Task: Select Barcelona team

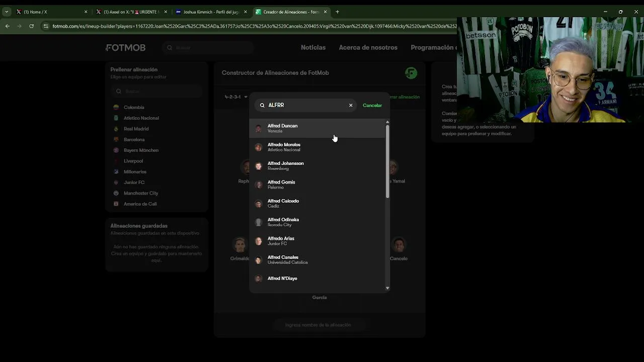Action: click(134, 139)
